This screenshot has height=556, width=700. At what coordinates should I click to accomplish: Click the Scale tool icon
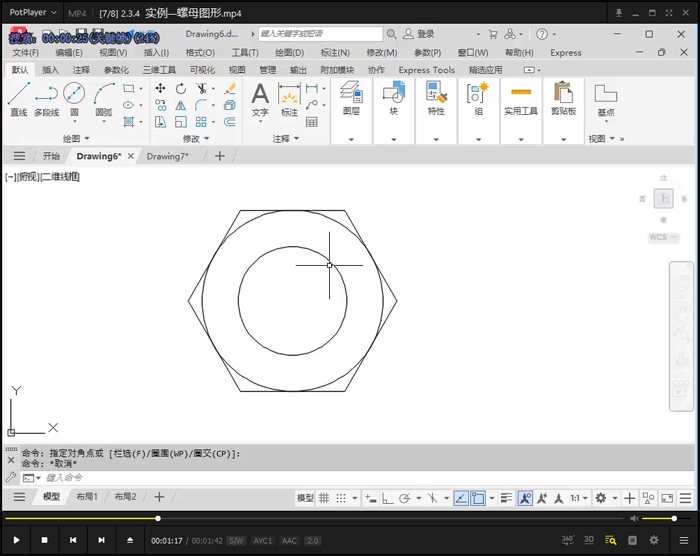pyautogui.click(x=181, y=122)
